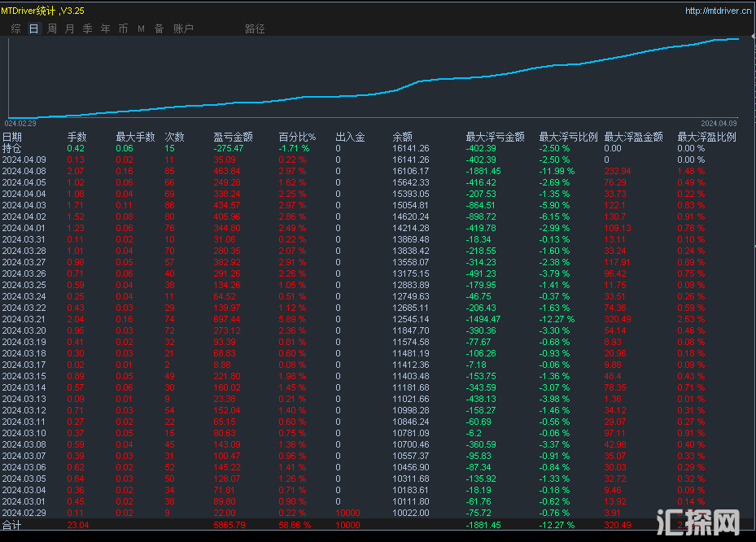Click the 持仓 positions row label
This screenshot has width=756, height=542.
[x=12, y=148]
